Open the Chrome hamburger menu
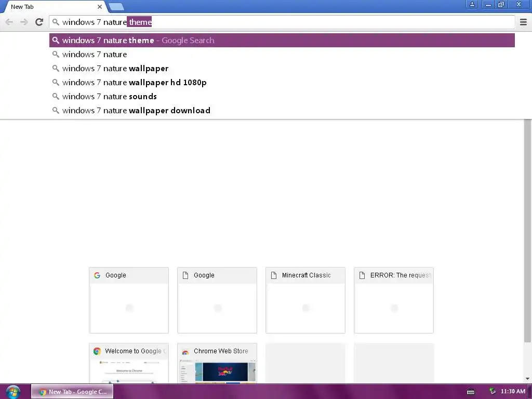The image size is (532, 399). [x=523, y=22]
